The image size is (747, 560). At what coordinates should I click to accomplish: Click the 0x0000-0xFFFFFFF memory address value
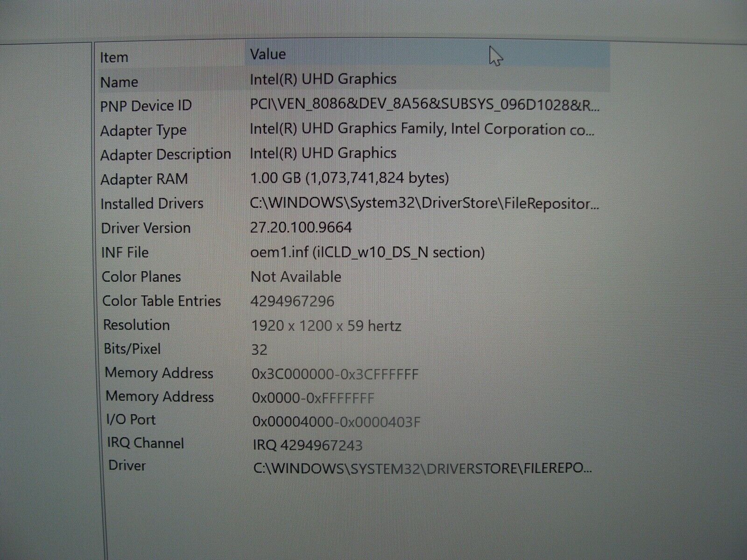click(x=313, y=398)
